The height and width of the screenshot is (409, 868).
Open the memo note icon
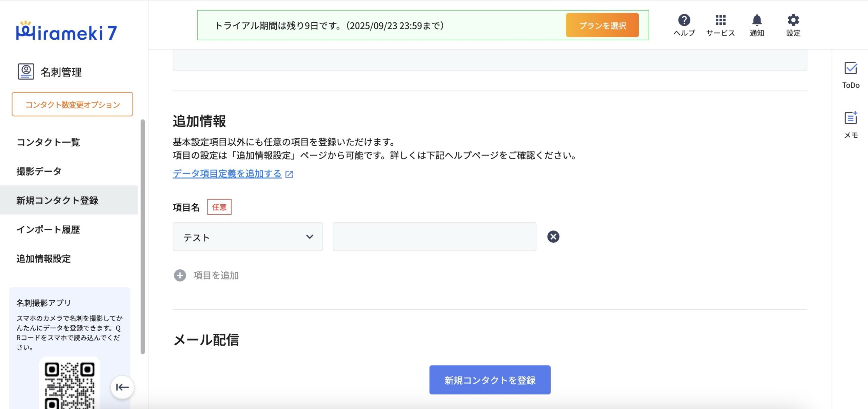[850, 118]
